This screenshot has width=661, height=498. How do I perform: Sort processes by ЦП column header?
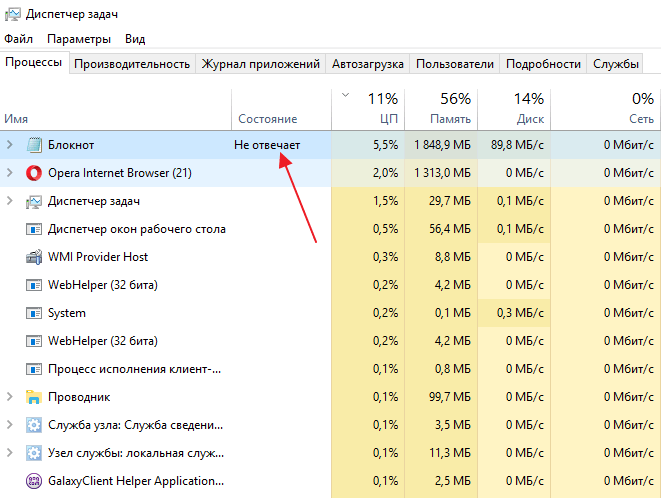coord(382,108)
